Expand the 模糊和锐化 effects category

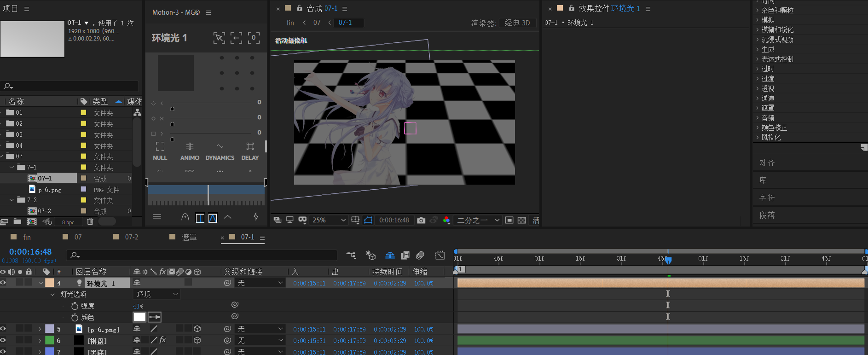tap(757, 29)
